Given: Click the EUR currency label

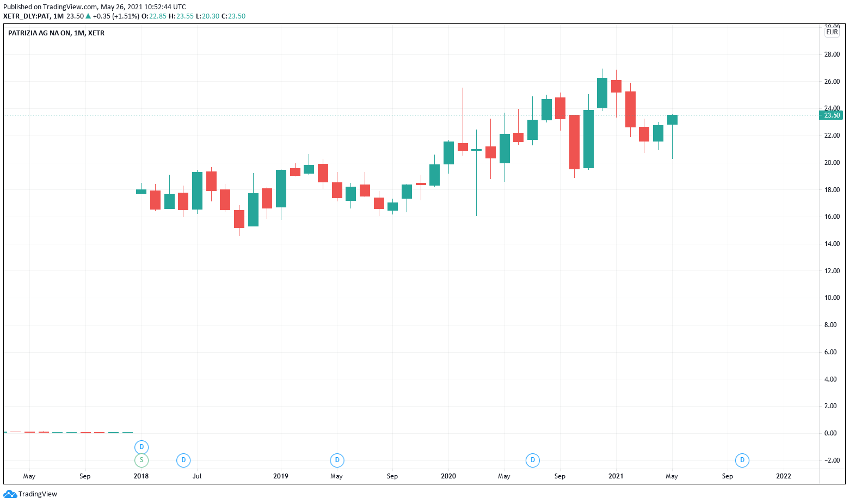Looking at the screenshot, I should click(x=832, y=32).
